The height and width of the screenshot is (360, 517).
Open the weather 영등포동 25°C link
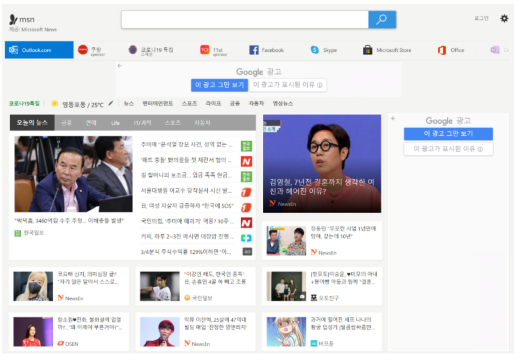pyautogui.click(x=83, y=105)
